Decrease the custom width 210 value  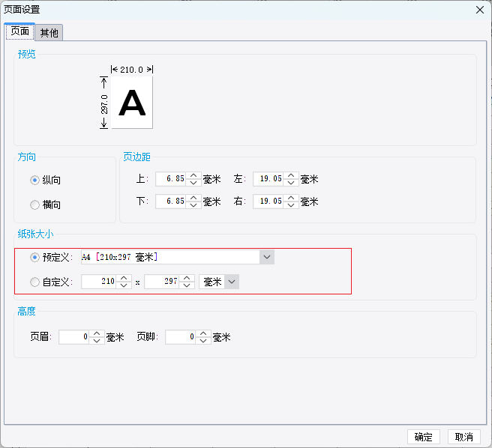[124, 285]
